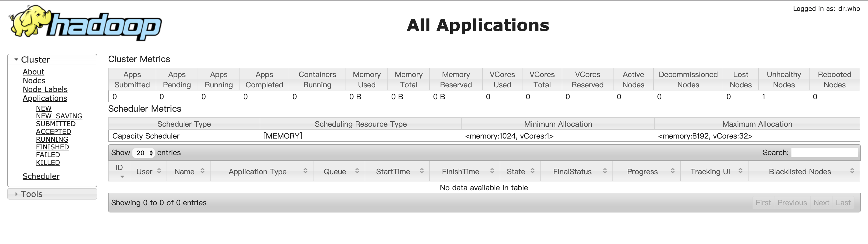Viewport: 868px width, 244px height.
Task: Open the Node Labels link
Action: click(x=45, y=89)
